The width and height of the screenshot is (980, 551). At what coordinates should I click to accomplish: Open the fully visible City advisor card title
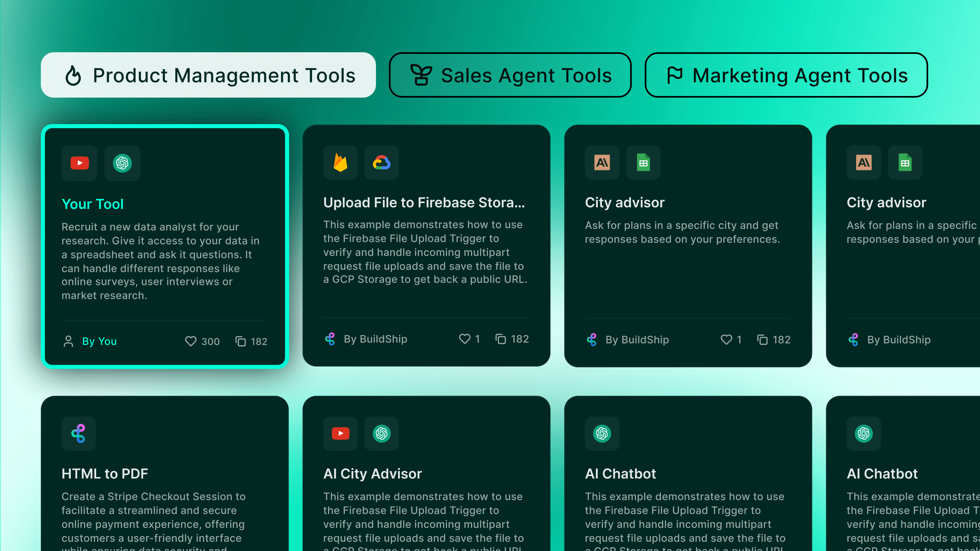pyautogui.click(x=625, y=203)
